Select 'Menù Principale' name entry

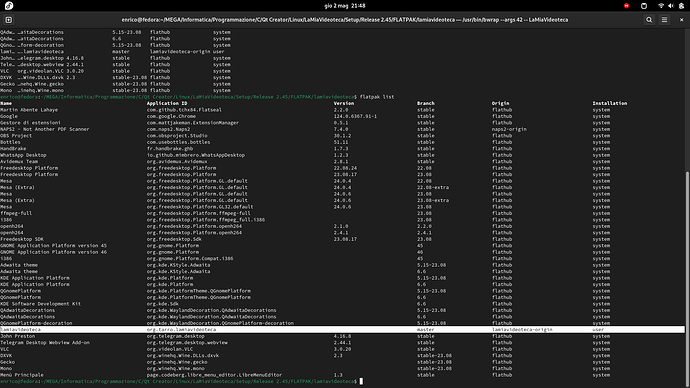(22, 375)
